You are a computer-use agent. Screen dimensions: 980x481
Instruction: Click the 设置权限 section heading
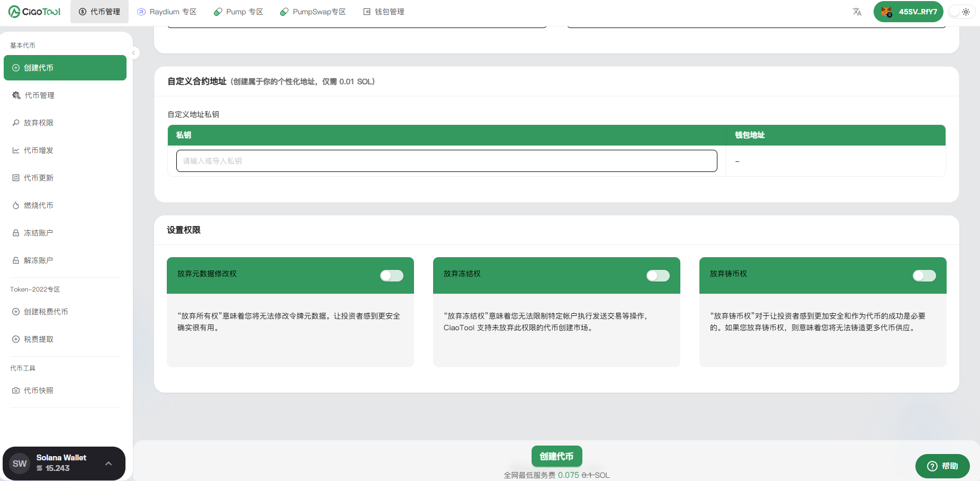[184, 230]
